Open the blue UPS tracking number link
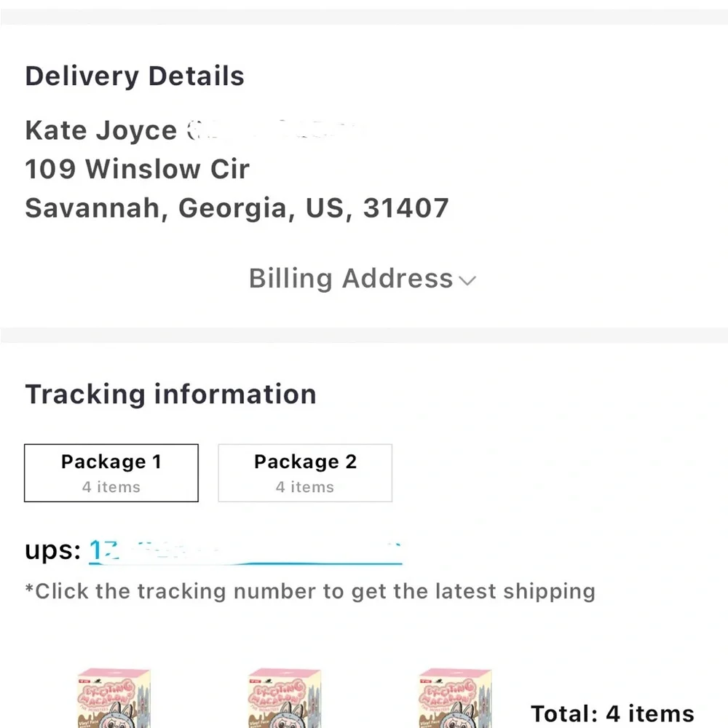The image size is (728, 728). (x=245, y=553)
